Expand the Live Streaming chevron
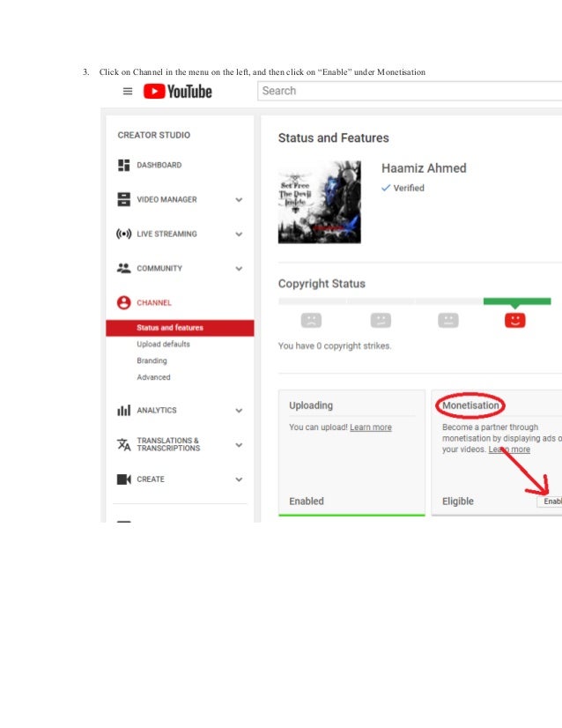562x728 pixels. pyautogui.click(x=239, y=234)
